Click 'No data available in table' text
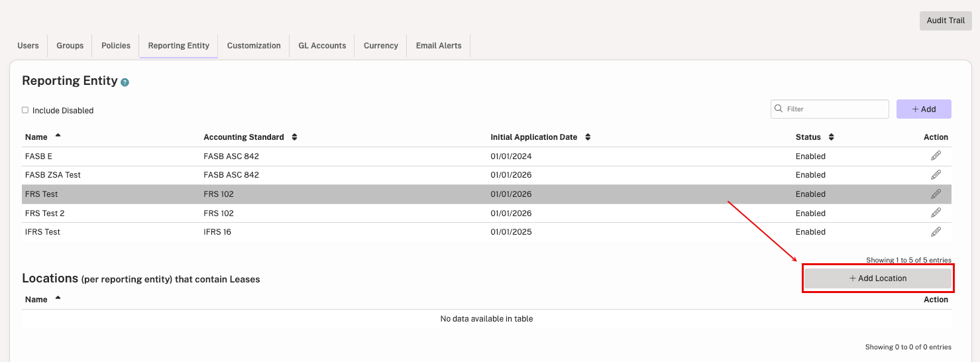 tap(486, 319)
